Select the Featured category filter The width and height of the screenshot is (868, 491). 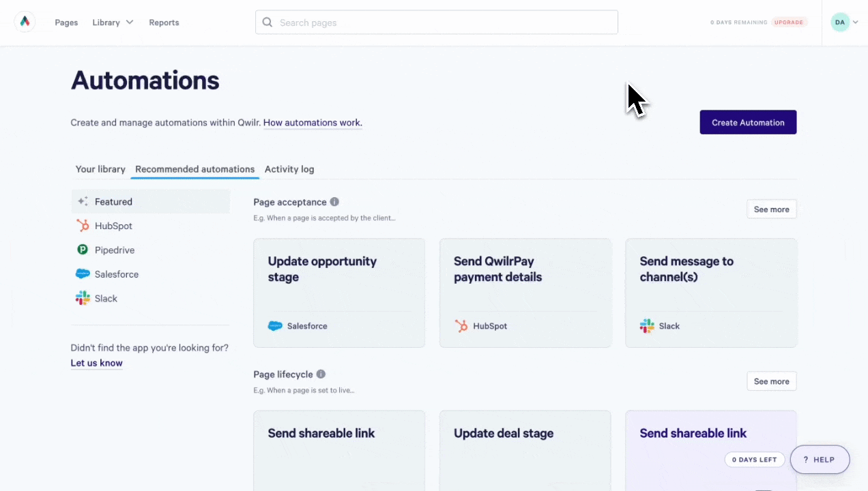113,201
